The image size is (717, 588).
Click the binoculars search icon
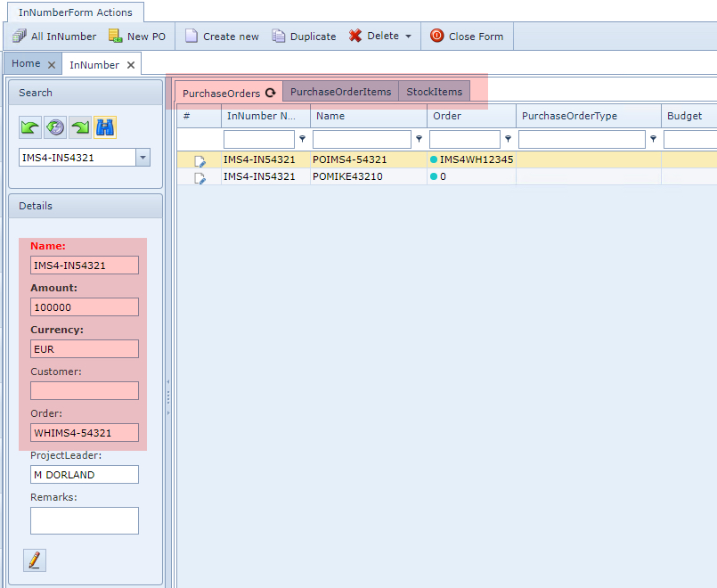pos(105,127)
